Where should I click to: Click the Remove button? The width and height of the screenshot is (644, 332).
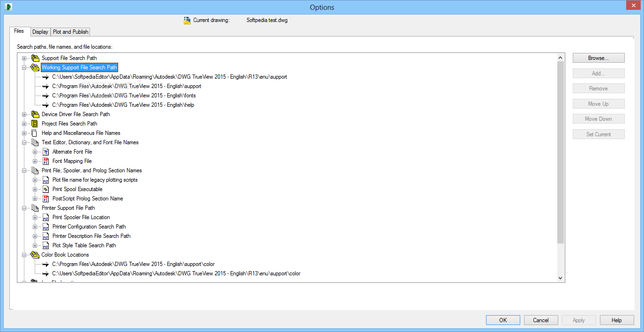coord(599,89)
